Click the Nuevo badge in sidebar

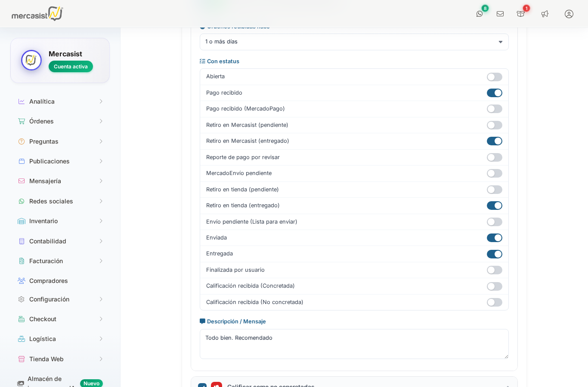[91, 383]
